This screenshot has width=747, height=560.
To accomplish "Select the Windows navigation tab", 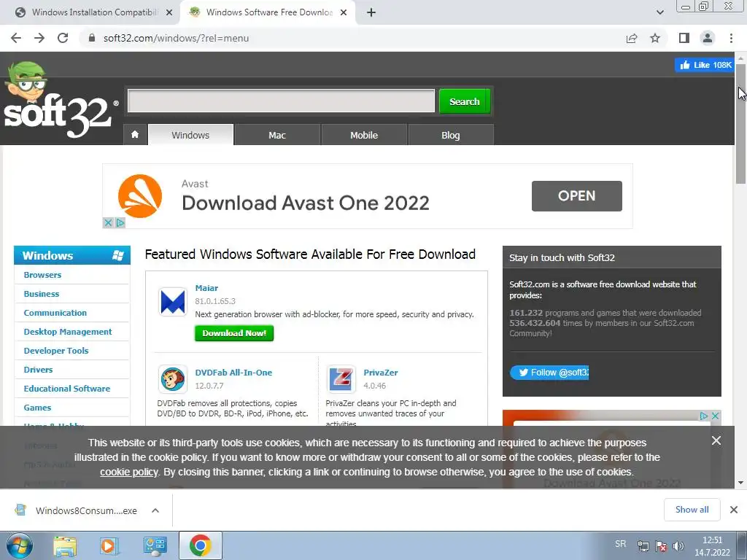I will pyautogui.click(x=190, y=135).
